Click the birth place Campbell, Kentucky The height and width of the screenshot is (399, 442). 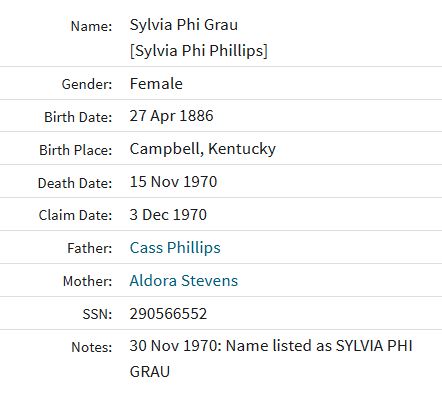(203, 149)
